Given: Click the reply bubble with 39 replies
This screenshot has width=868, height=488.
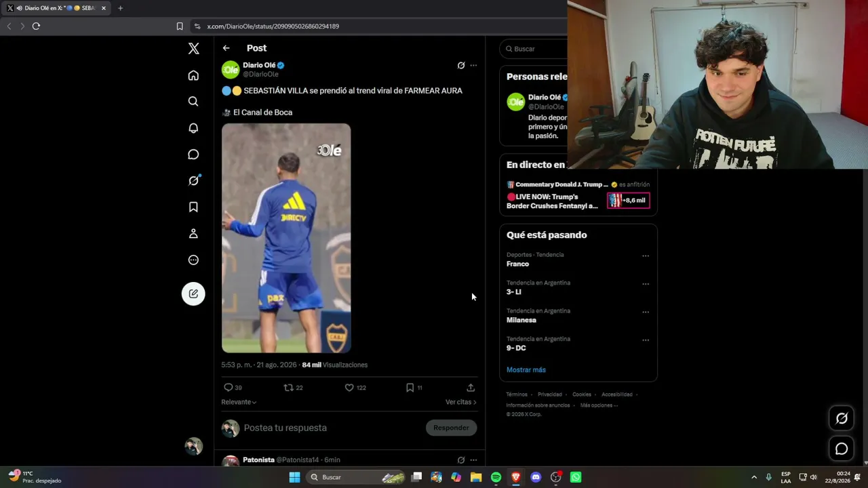Looking at the screenshot, I should coord(233,388).
